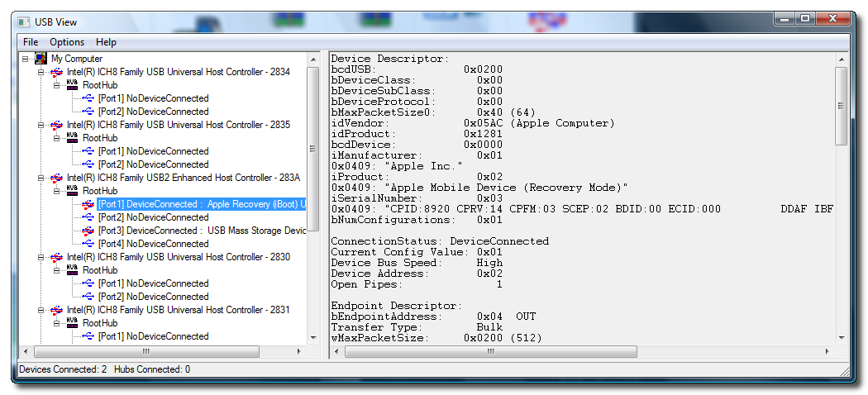Image resolution: width=868 pixels, height=395 pixels.
Task: Select Intel ICH8 Universal Host Controller 2835
Action: coord(178,125)
